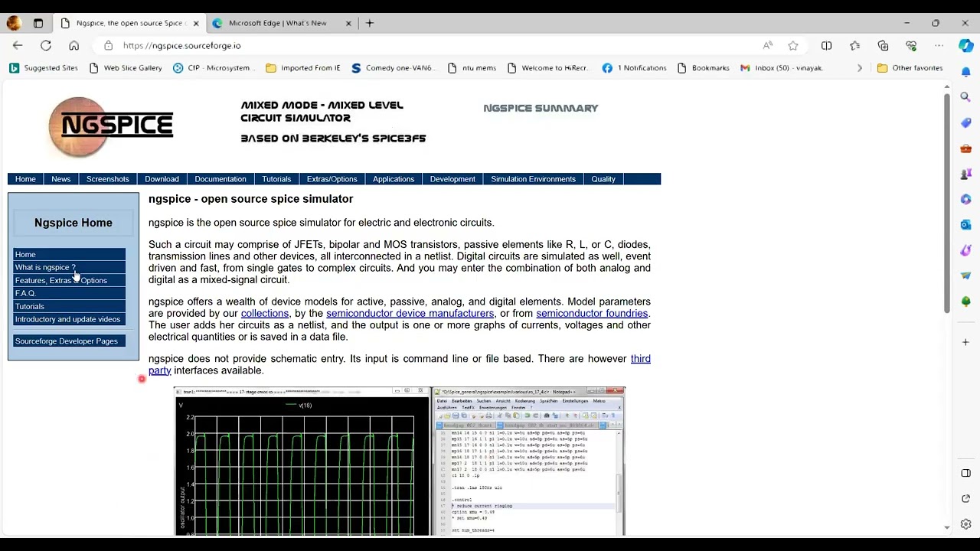Open the Extras/Options menu item

[332, 179]
